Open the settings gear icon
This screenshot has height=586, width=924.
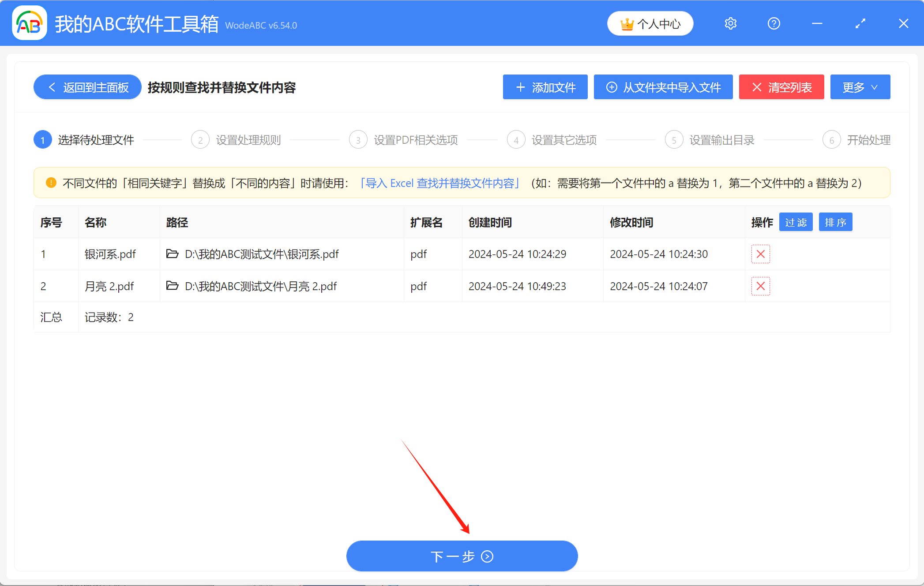pyautogui.click(x=730, y=23)
